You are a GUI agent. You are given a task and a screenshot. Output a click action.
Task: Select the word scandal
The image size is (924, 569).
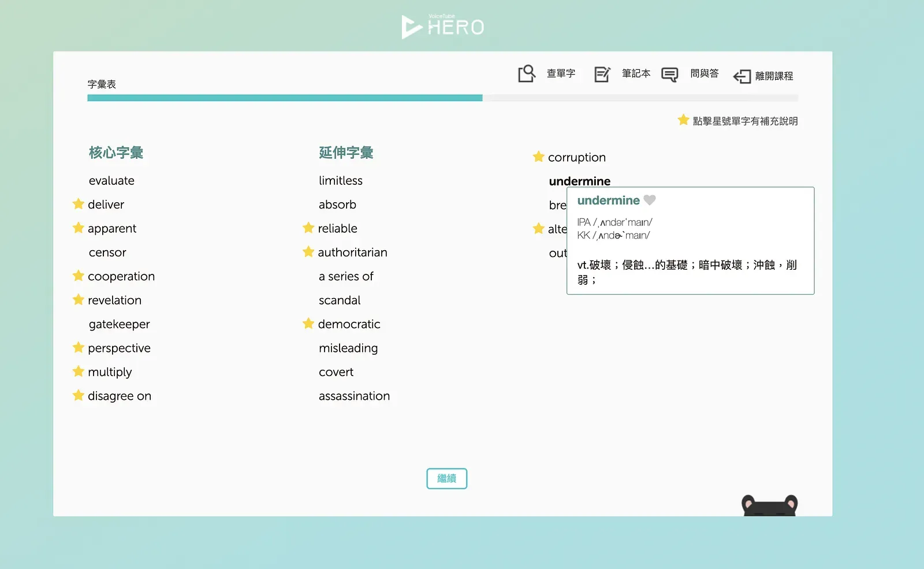[x=340, y=300]
